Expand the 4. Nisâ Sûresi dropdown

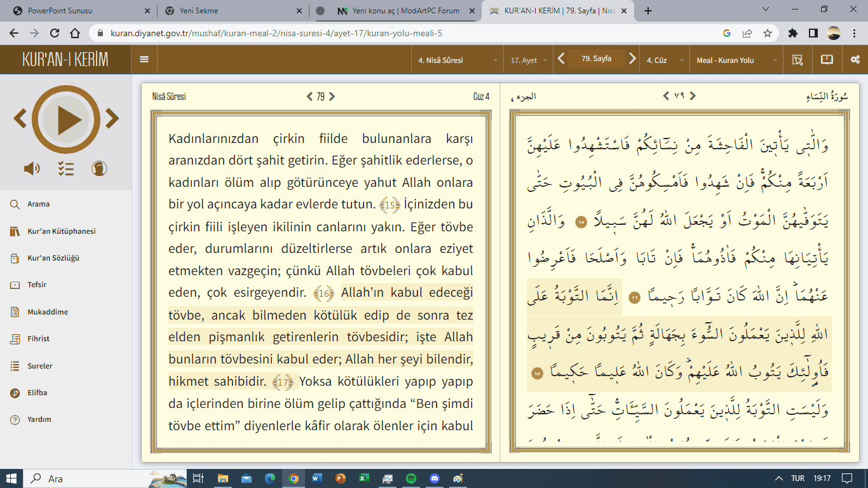point(458,60)
